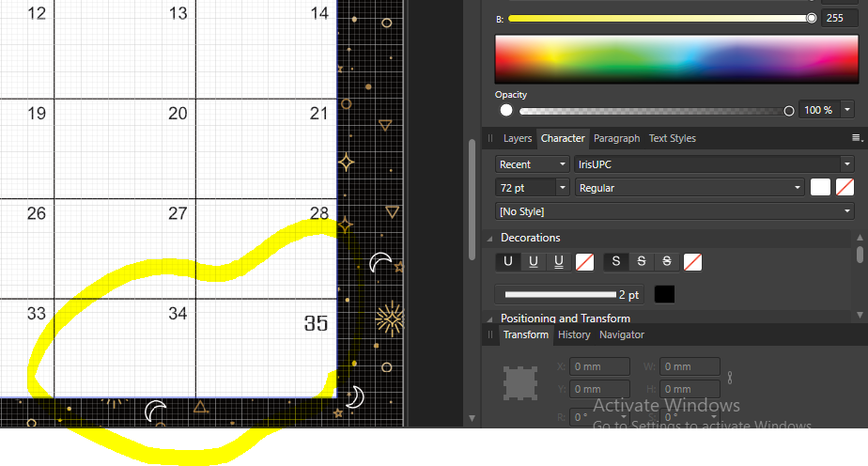Image resolution: width=868 pixels, height=466 pixels.
Task: Click the black decoration color swatch
Action: (x=664, y=294)
